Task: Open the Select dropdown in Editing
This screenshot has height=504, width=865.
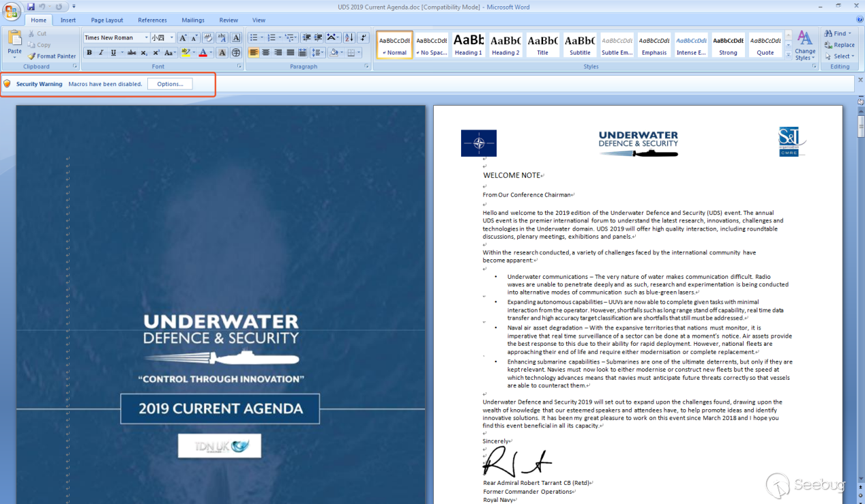Action: (839, 57)
